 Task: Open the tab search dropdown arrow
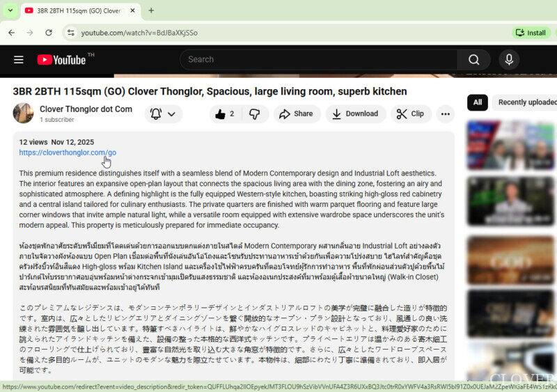click(10, 10)
